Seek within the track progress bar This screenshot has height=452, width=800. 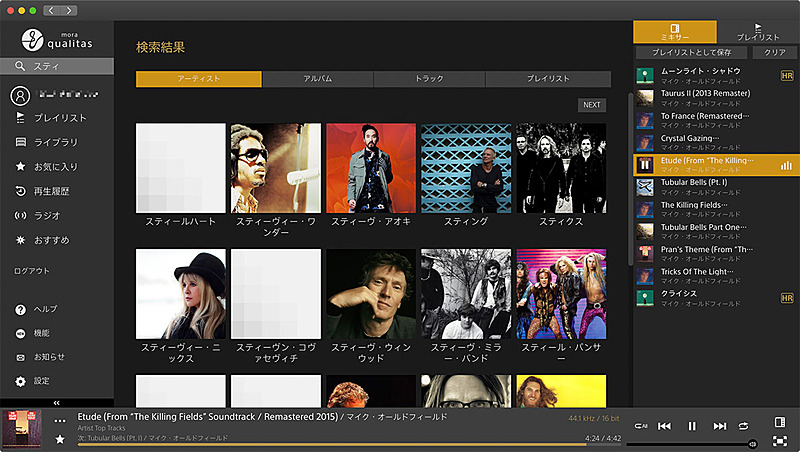coord(349,445)
